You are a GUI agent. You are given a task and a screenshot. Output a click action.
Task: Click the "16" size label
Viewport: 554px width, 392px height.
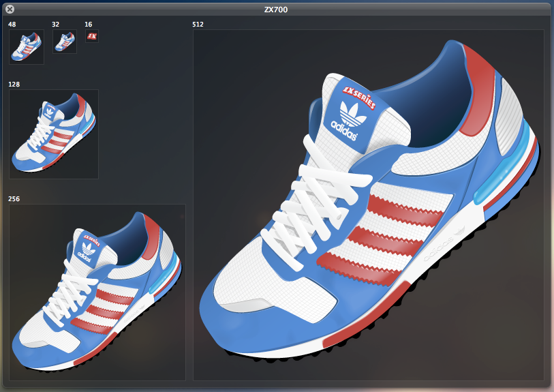coord(89,25)
